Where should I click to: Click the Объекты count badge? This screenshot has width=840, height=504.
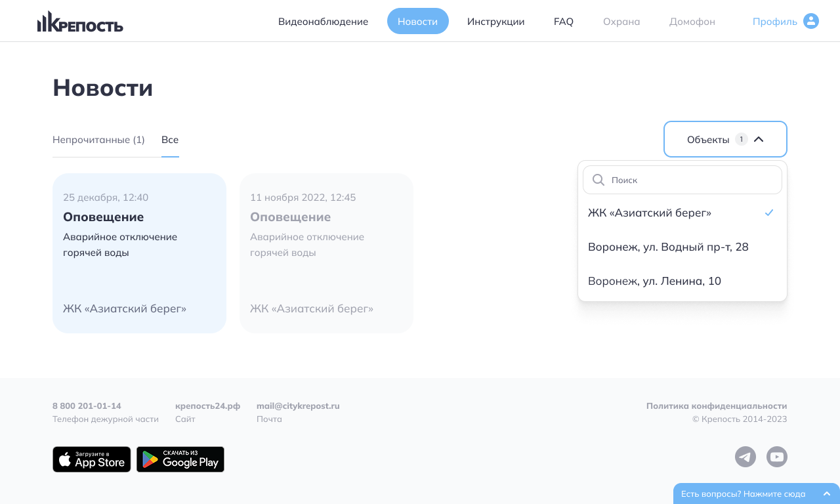742,139
